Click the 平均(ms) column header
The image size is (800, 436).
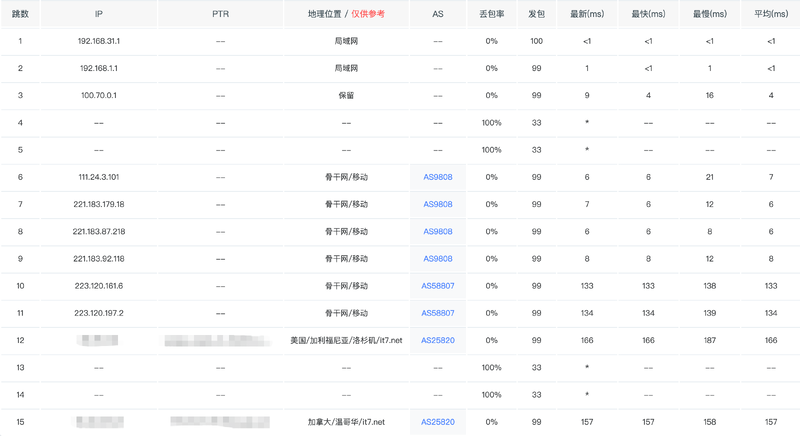[771, 14]
